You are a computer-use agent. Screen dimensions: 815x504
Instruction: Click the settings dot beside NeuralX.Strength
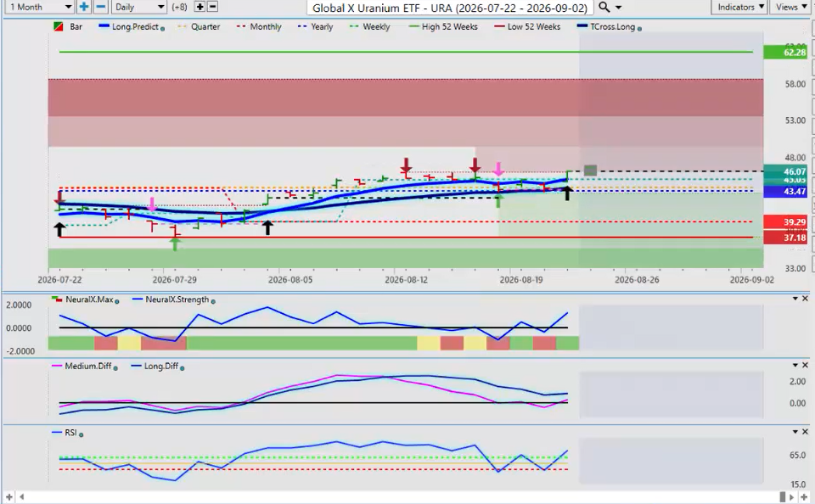(x=213, y=301)
